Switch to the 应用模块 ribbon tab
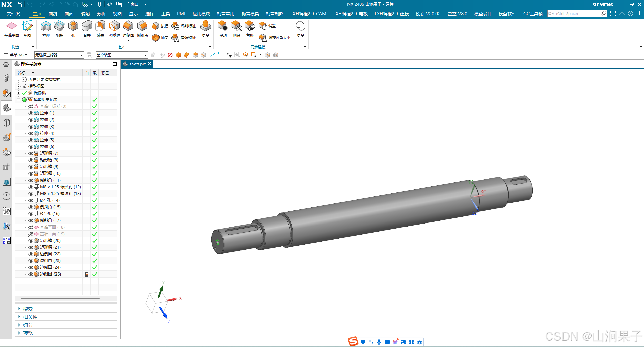This screenshot has width=644, height=347. (201, 14)
